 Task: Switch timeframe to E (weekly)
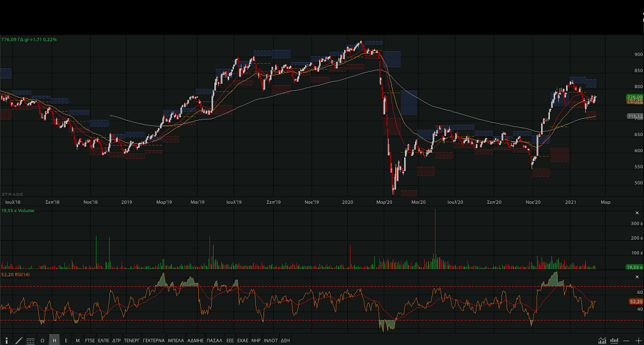click(66, 341)
